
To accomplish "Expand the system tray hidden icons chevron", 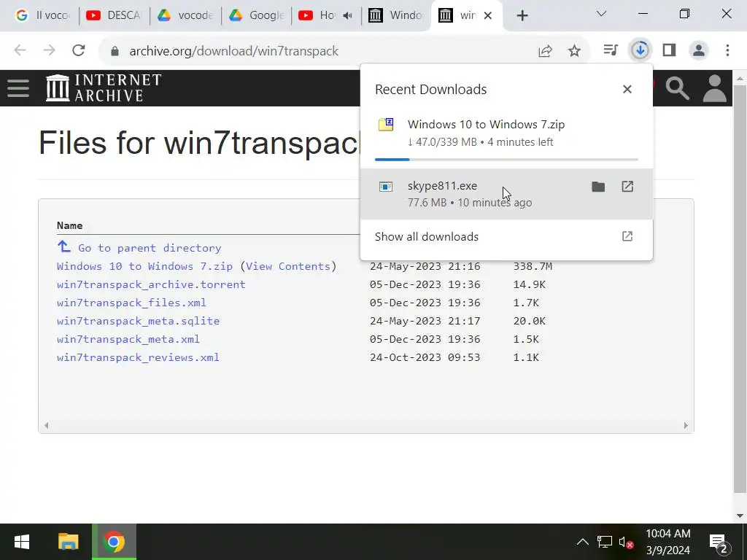I will point(582,542).
